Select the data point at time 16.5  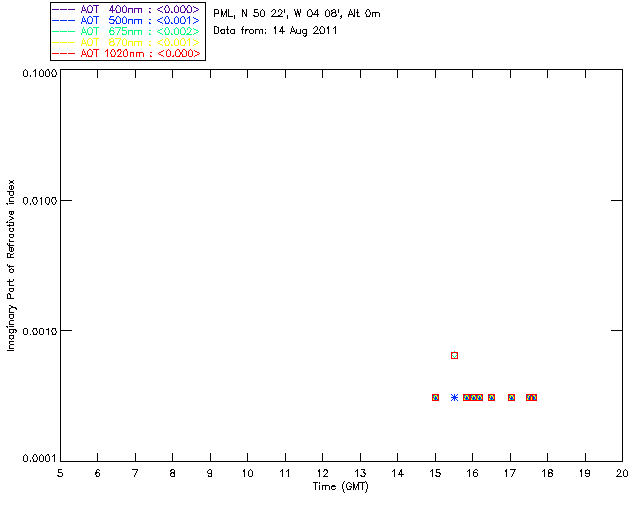[491, 398]
